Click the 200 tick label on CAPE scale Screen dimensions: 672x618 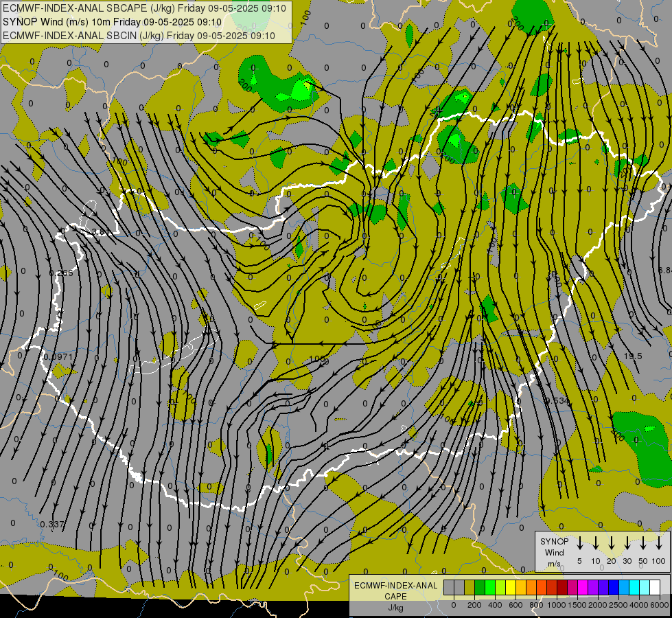pos(474,605)
